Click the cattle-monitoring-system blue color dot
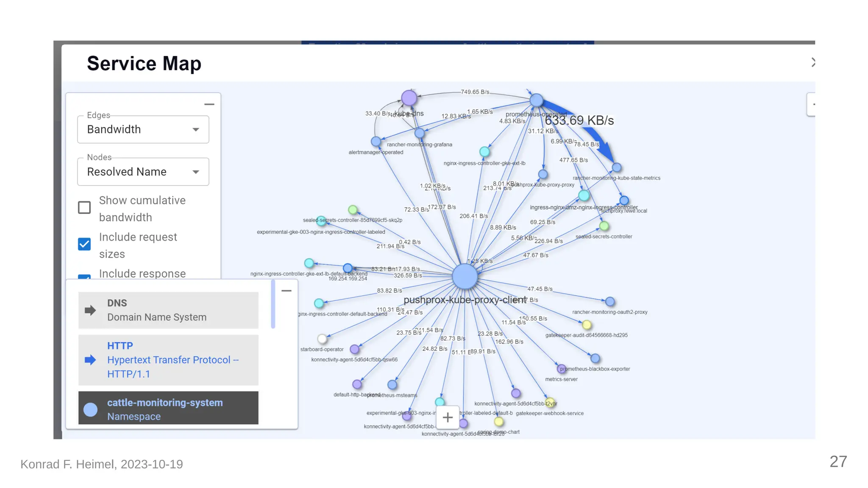 coord(90,410)
